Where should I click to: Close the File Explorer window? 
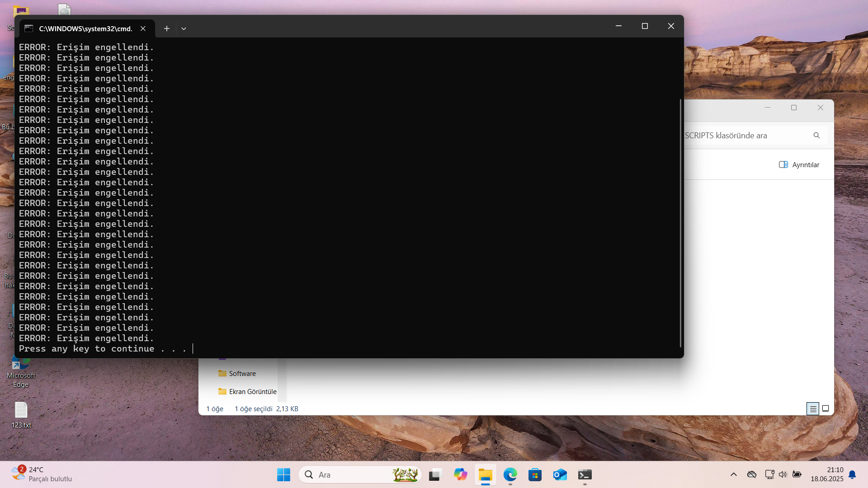(821, 108)
